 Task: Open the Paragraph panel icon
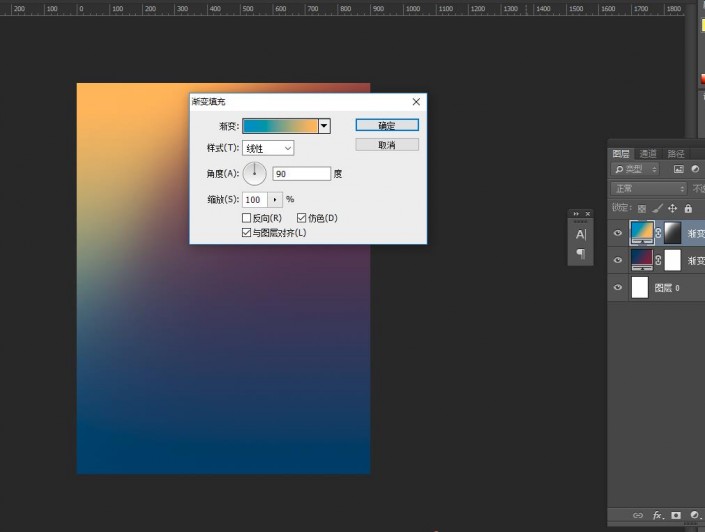point(580,254)
